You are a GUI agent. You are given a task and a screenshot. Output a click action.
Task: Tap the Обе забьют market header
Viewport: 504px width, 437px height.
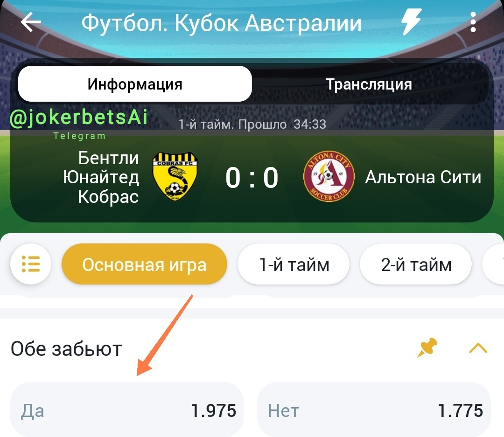point(66,349)
